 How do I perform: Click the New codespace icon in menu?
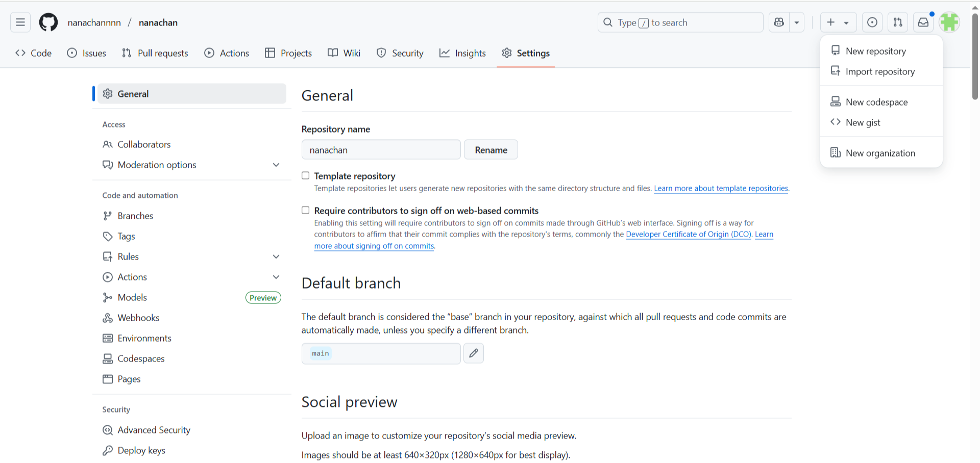coord(836,101)
